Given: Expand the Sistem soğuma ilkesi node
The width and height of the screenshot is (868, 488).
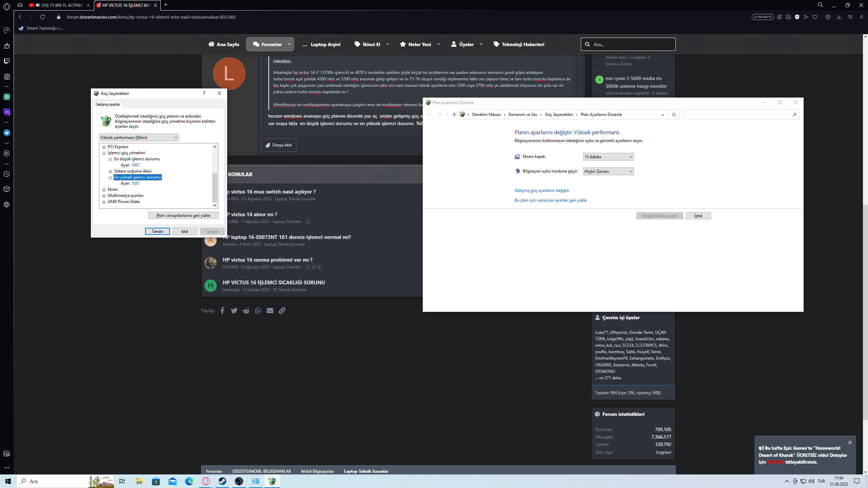Looking at the screenshot, I should point(111,171).
